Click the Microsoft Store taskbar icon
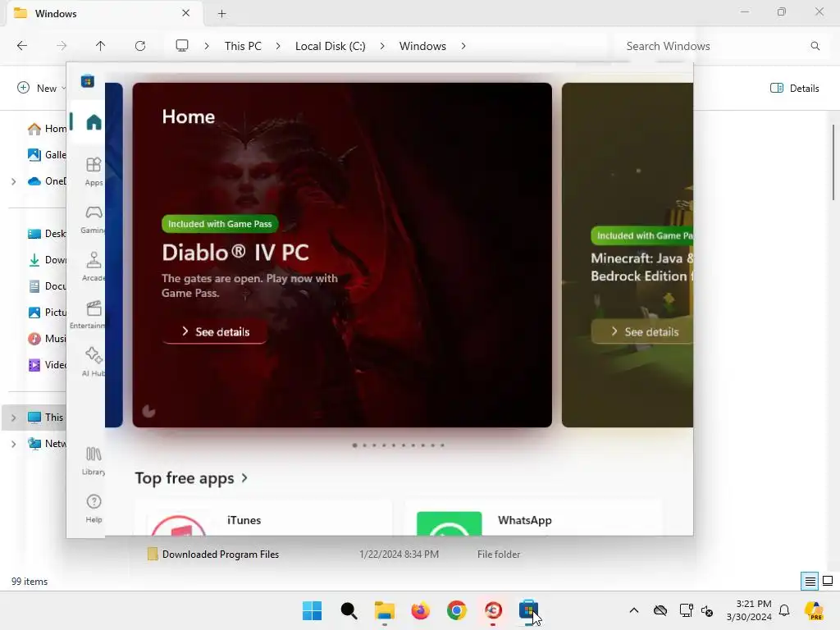The image size is (840, 630). point(529,610)
